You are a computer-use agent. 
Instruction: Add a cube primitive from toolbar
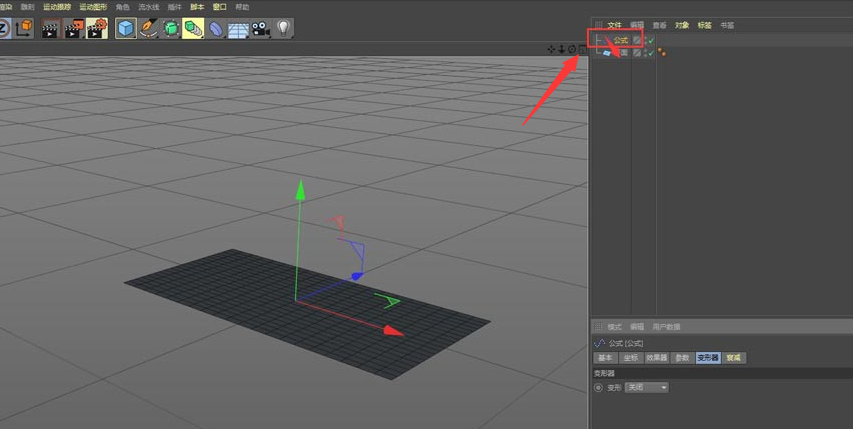coord(126,28)
